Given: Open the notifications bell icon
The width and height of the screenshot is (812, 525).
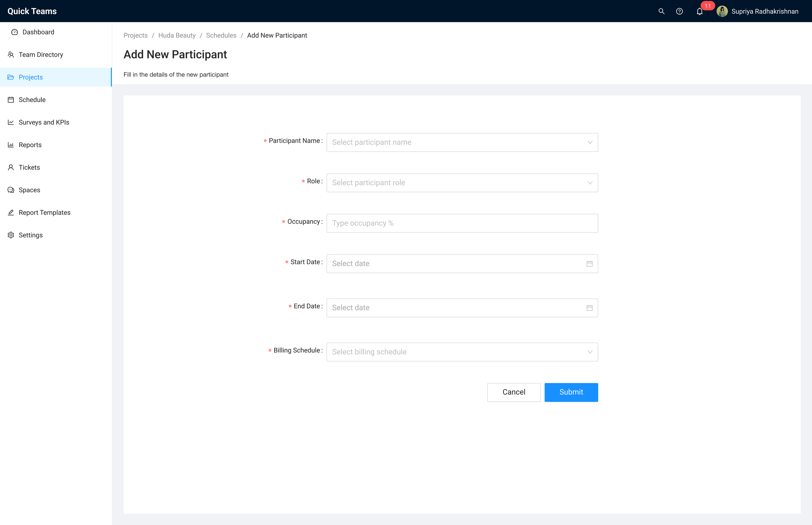Looking at the screenshot, I should (x=700, y=12).
